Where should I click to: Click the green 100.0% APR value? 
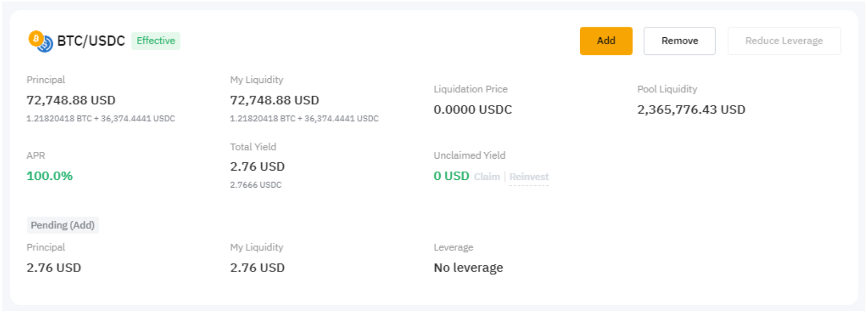pyautogui.click(x=50, y=176)
